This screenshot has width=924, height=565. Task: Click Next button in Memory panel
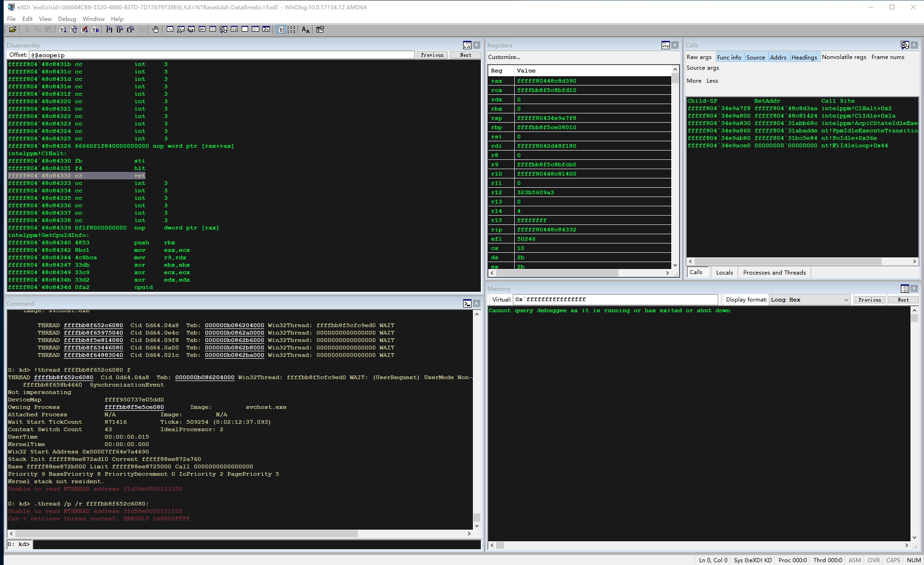coord(903,300)
